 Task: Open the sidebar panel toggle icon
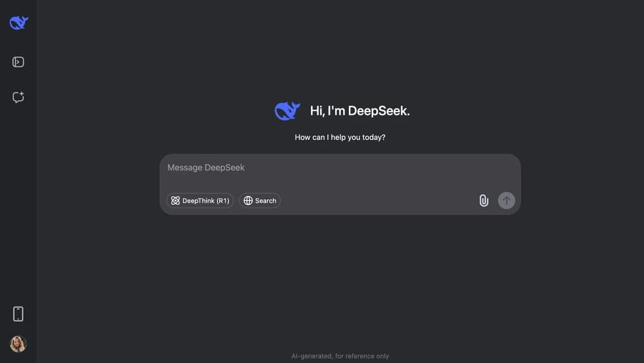(18, 62)
